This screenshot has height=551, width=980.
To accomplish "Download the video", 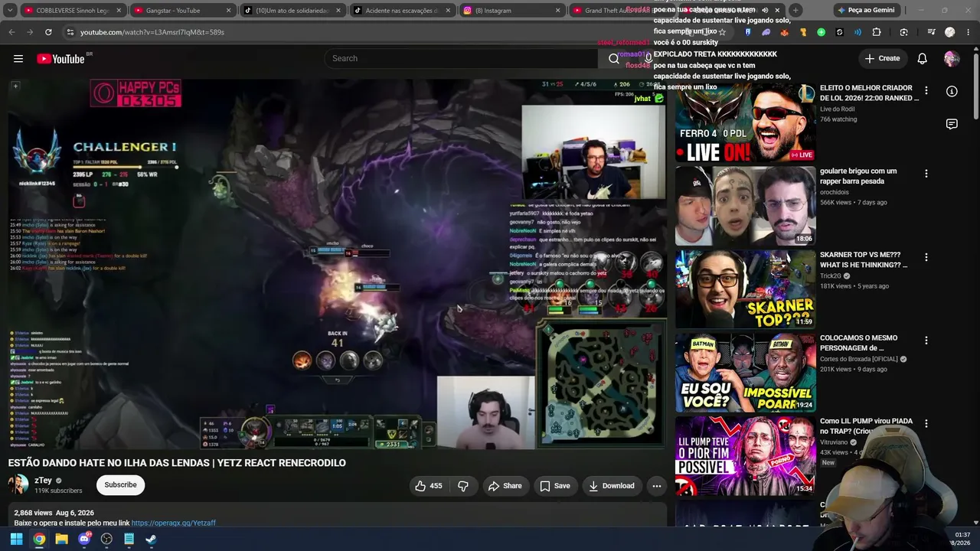I will [x=612, y=486].
